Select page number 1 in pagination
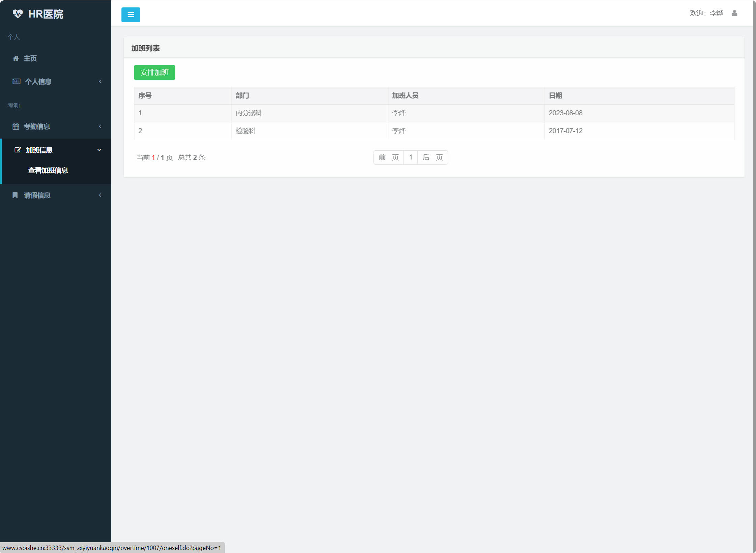756x553 pixels. (x=411, y=157)
